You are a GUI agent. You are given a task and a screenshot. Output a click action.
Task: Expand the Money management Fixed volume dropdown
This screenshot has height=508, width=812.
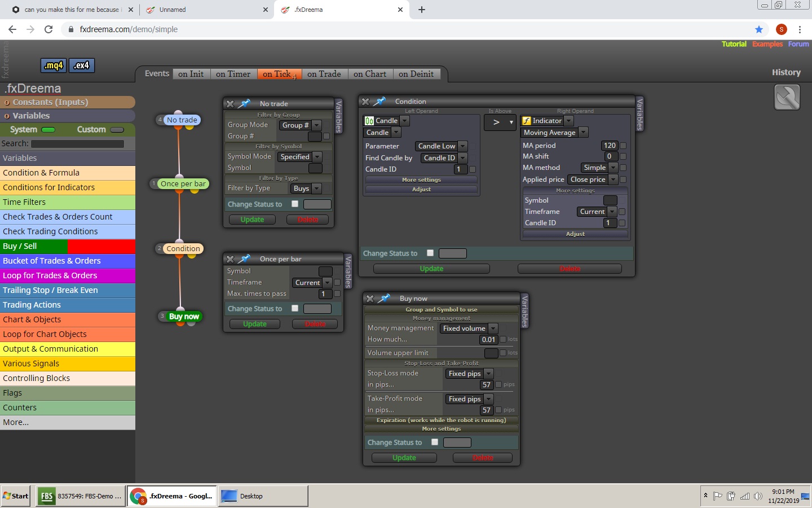[x=469, y=329]
